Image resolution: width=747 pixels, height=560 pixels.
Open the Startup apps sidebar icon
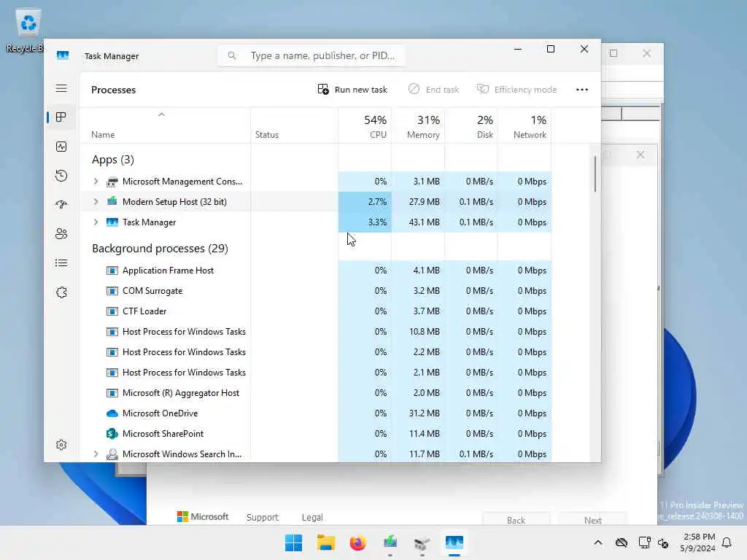61,205
